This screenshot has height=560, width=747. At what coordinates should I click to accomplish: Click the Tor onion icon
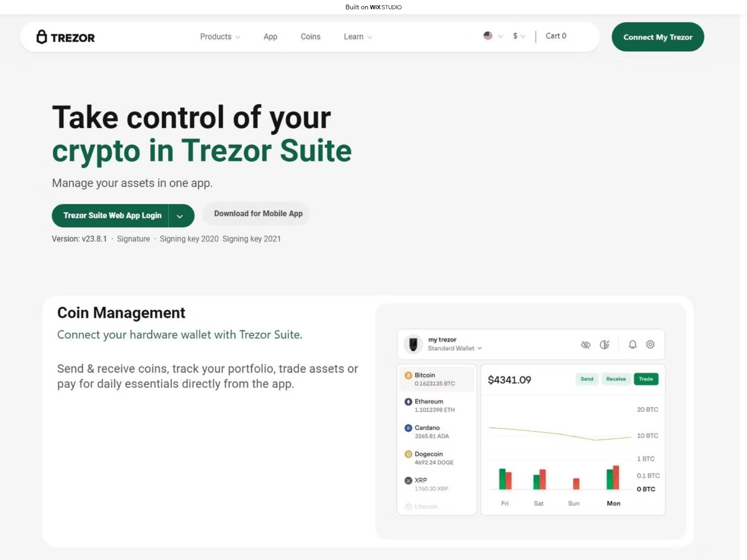point(605,344)
